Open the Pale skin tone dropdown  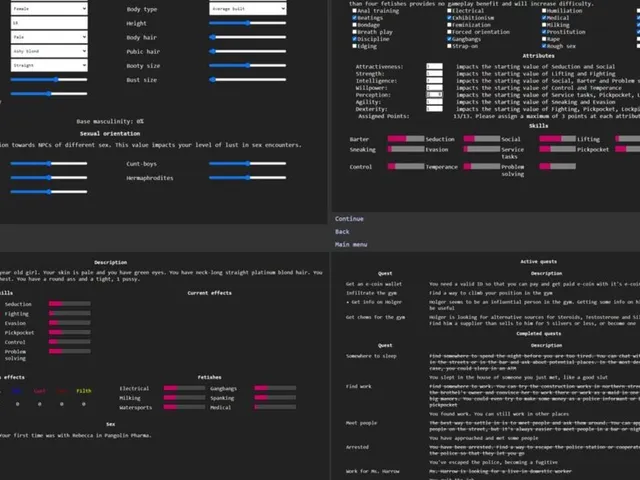coord(49,37)
